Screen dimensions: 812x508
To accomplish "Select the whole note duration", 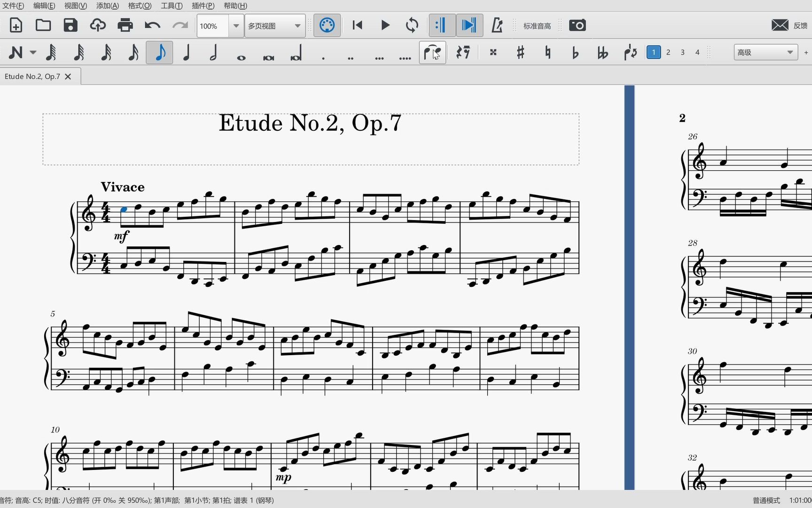I will point(241,57).
